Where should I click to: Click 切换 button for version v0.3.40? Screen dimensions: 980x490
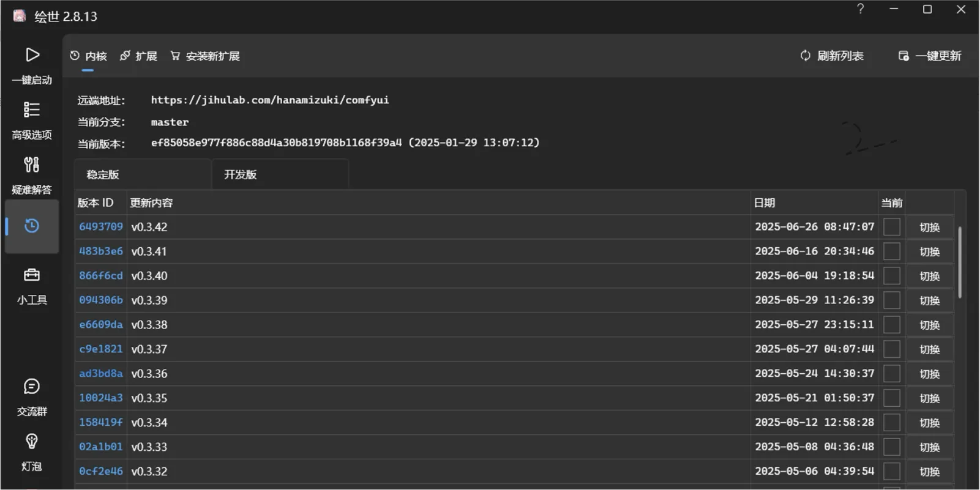pos(929,276)
